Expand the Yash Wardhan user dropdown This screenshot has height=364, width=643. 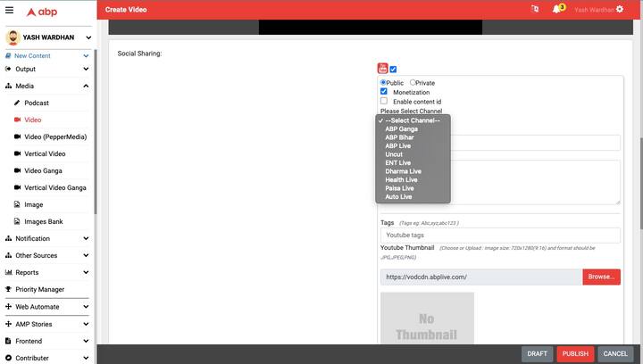click(88, 37)
